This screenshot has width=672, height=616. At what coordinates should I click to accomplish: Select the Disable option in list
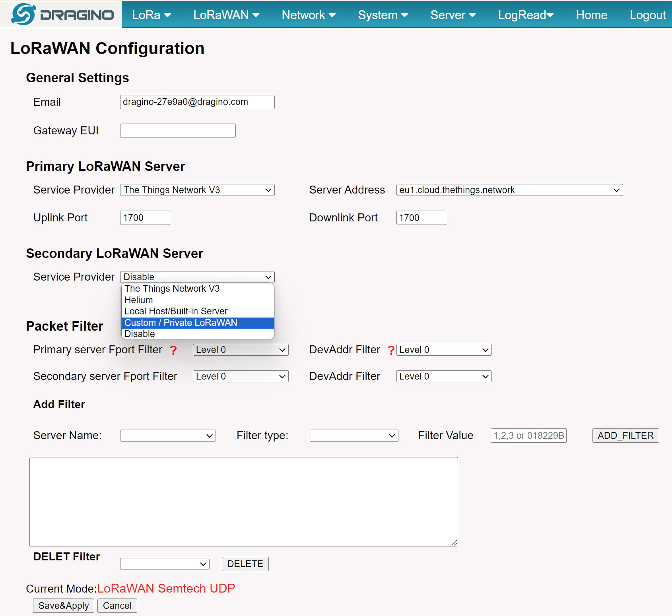pyautogui.click(x=197, y=334)
